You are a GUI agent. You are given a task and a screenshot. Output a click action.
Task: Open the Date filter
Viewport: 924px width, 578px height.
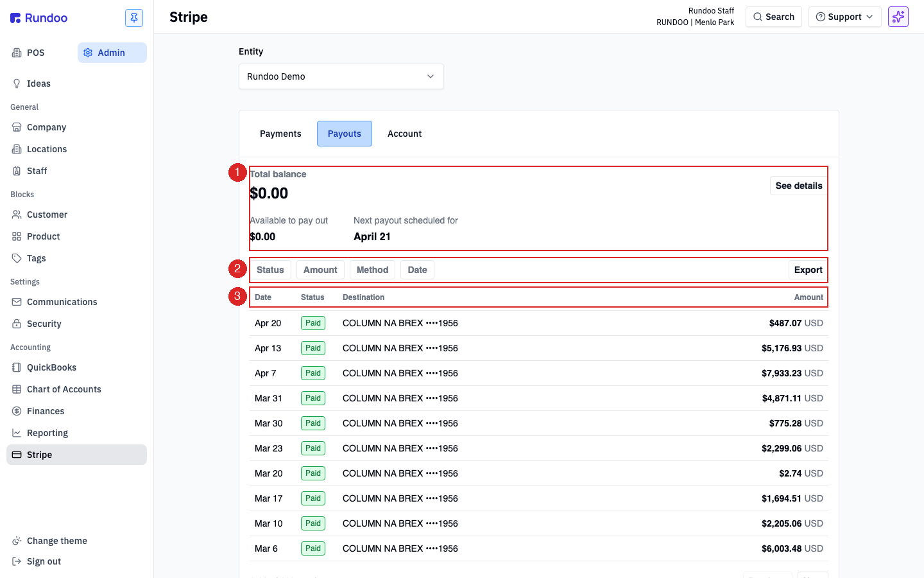[417, 270]
